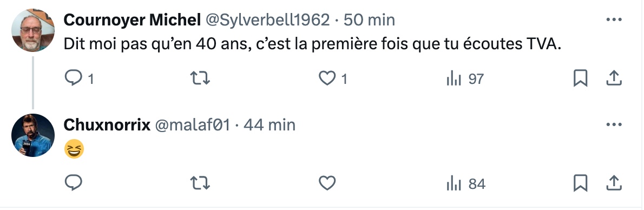Bookmark Chuxnorrix's tweet
The height and width of the screenshot is (210, 644).
(580, 183)
